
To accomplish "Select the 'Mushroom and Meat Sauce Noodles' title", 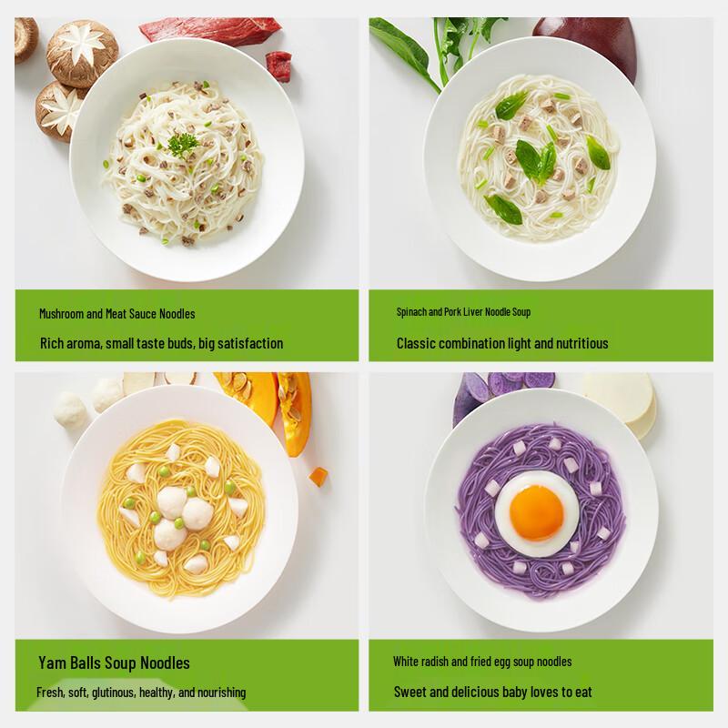I will pyautogui.click(x=117, y=314).
